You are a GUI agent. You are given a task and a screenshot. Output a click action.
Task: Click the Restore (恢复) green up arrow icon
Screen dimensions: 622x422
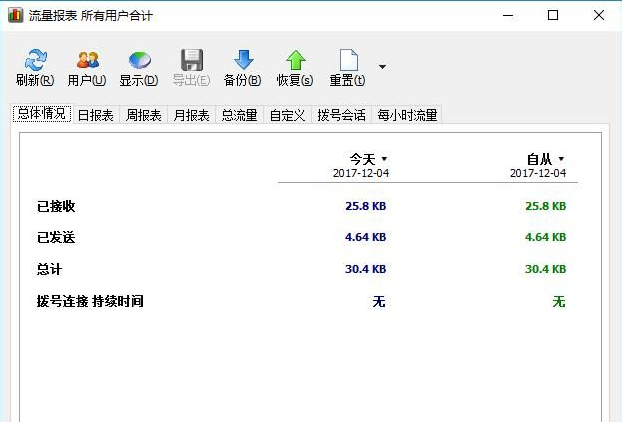pos(296,60)
